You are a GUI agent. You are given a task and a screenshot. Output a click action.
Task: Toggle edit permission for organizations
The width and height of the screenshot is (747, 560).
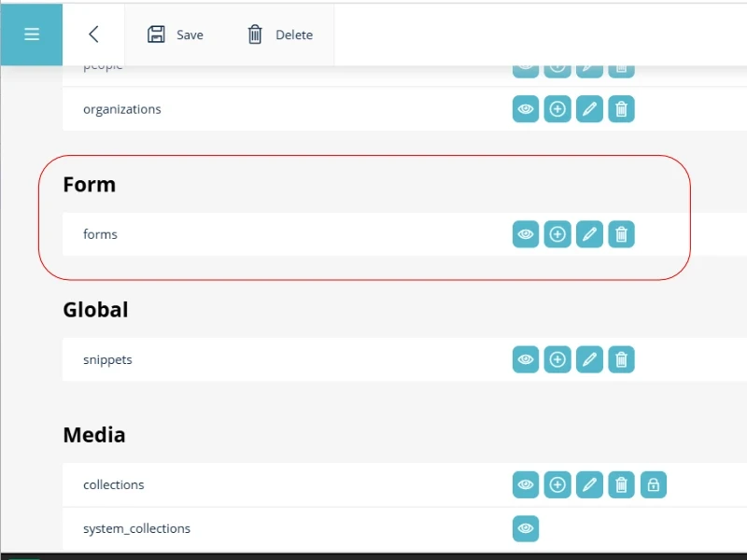(x=589, y=109)
